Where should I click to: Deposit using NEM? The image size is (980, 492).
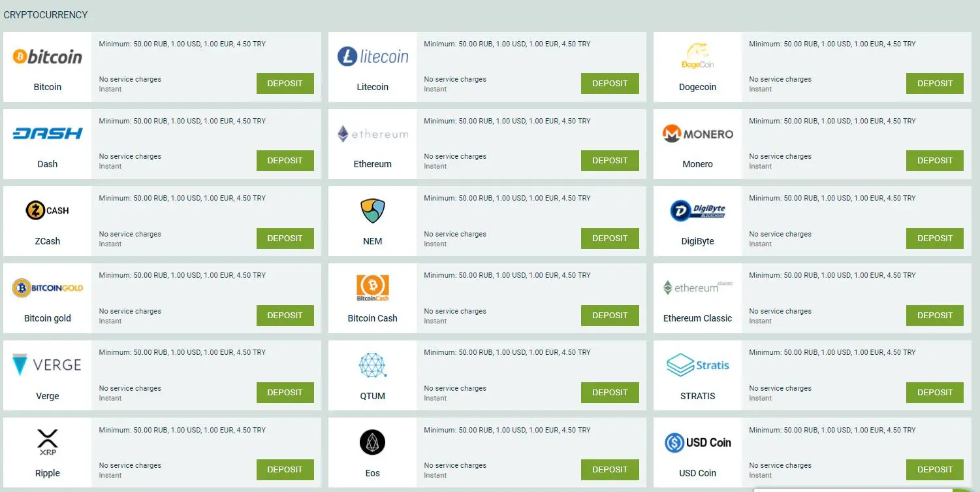[610, 238]
